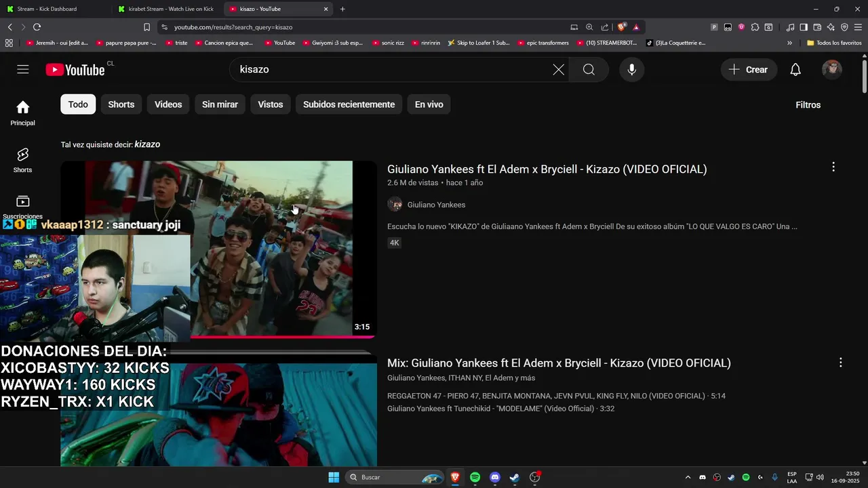Select the Todo filter chip
The image size is (868, 488).
[78, 104]
